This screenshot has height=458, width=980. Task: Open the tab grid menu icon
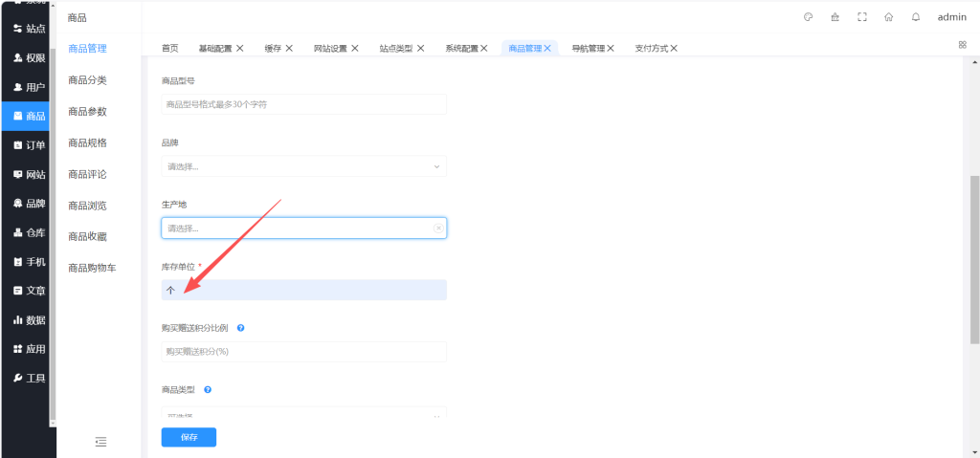[962, 44]
